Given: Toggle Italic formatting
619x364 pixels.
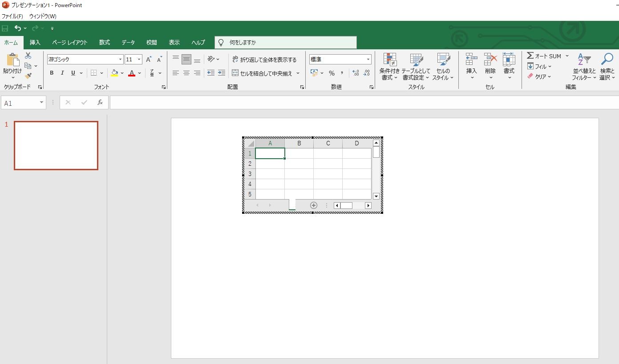Looking at the screenshot, I should point(62,73).
